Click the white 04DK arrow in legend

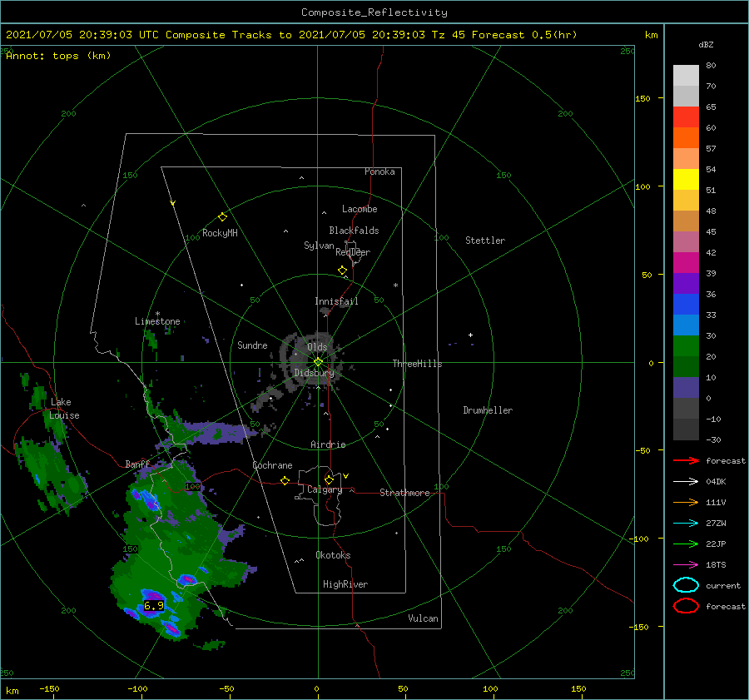pos(686,481)
